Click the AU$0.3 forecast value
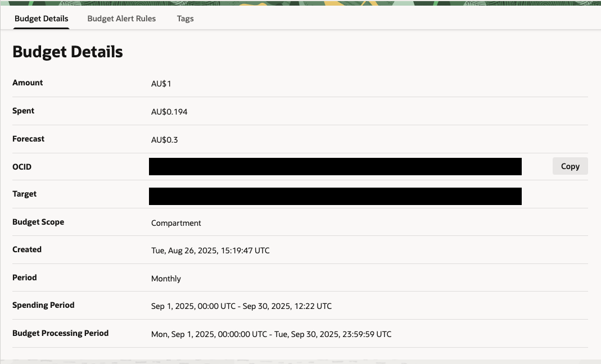Image resolution: width=601 pixels, height=364 pixels. 164,140
